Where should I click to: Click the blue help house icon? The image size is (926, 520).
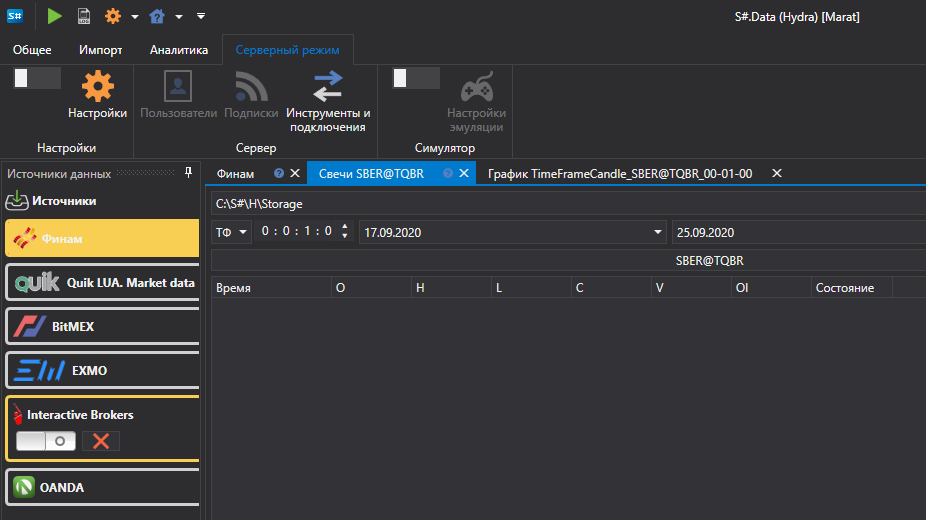tap(156, 16)
